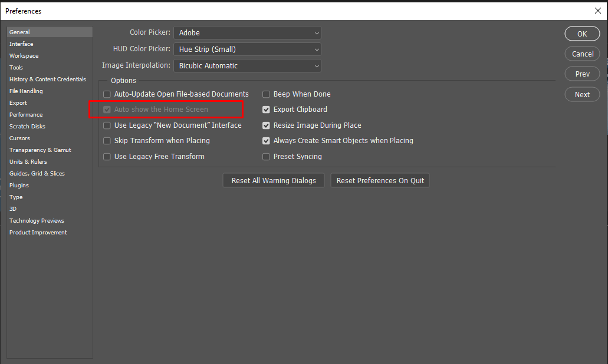Screen dimensions: 608x364
Task: Select the Scratch Disks category
Action: [27, 126]
